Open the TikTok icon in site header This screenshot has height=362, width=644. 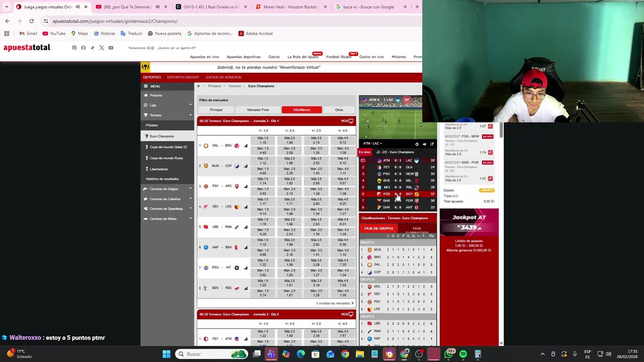[x=93, y=48]
